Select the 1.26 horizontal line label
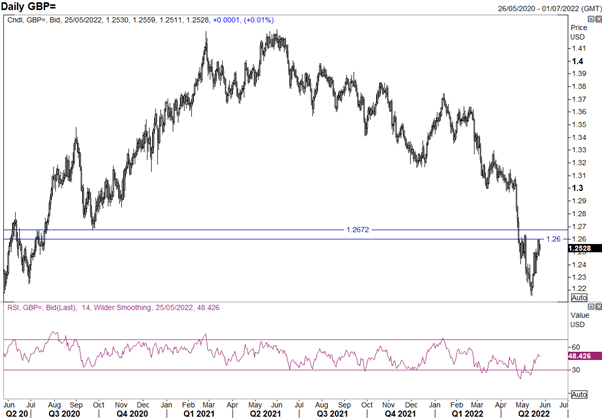The image size is (602, 418). [x=553, y=239]
